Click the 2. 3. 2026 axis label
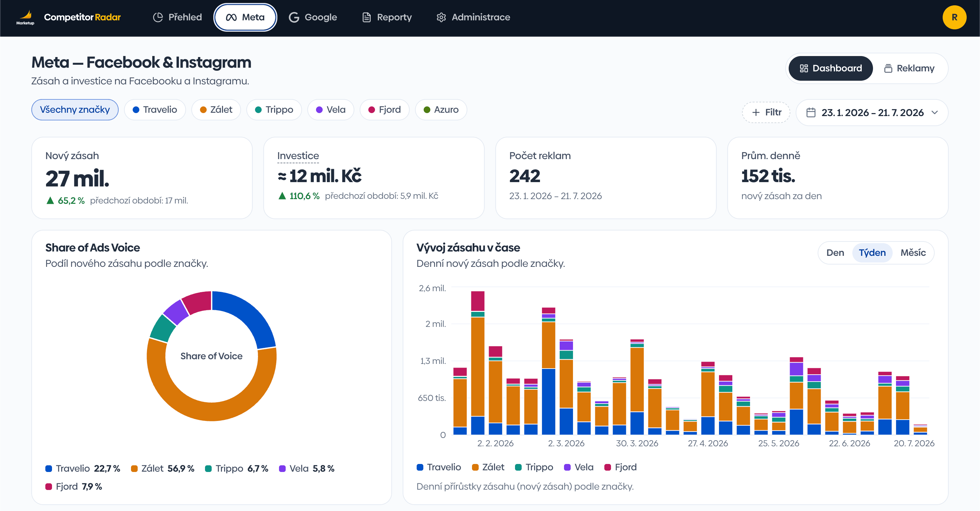Image resolution: width=980 pixels, height=511 pixels. pyautogui.click(x=566, y=443)
